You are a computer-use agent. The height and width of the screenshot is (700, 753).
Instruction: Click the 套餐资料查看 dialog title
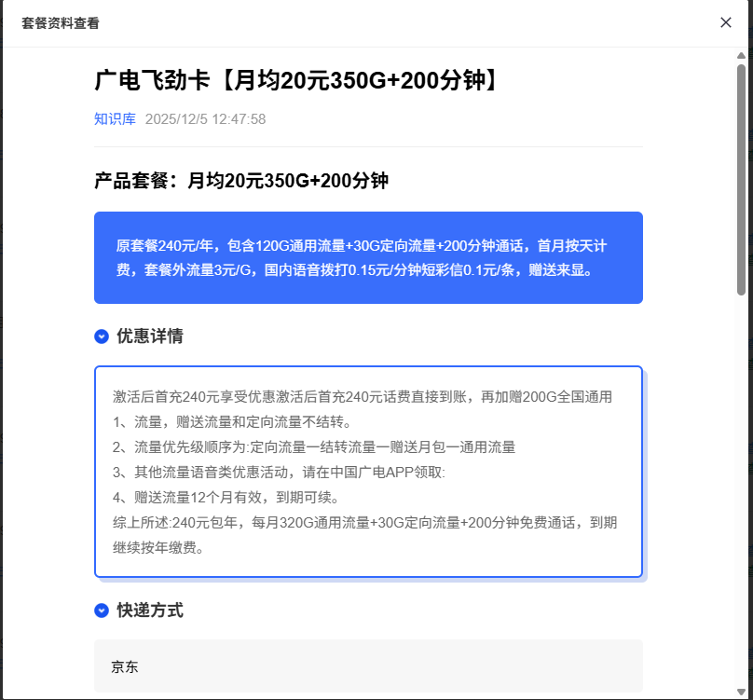click(61, 23)
